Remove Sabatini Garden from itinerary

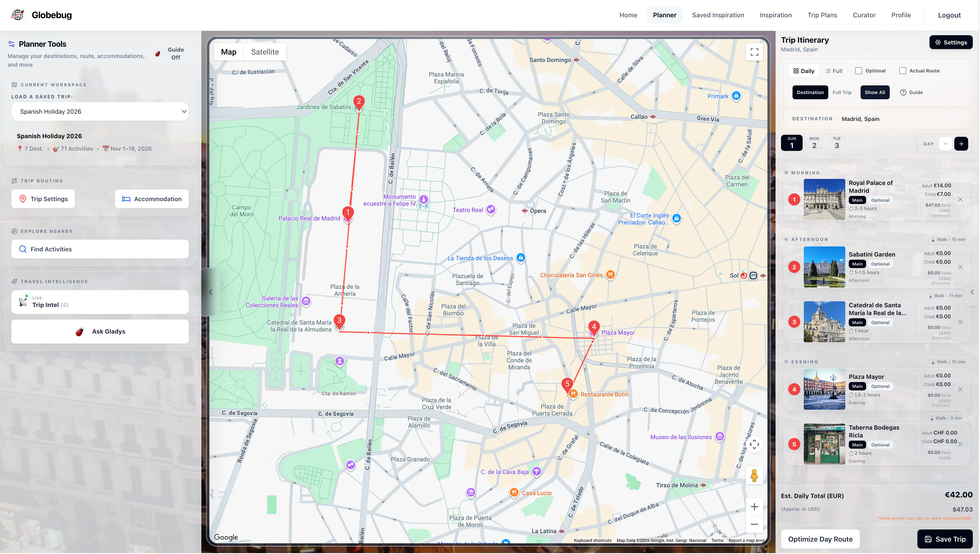click(960, 267)
